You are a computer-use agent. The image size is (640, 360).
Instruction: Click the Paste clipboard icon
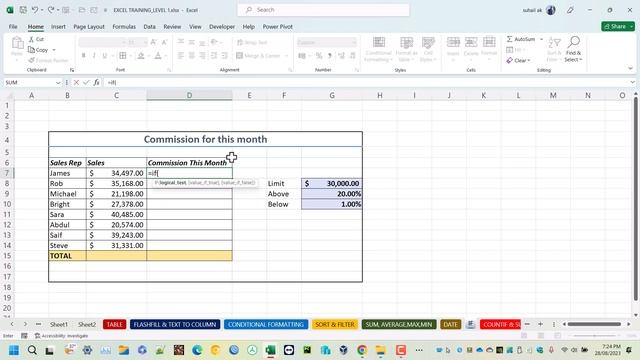click(x=17, y=42)
